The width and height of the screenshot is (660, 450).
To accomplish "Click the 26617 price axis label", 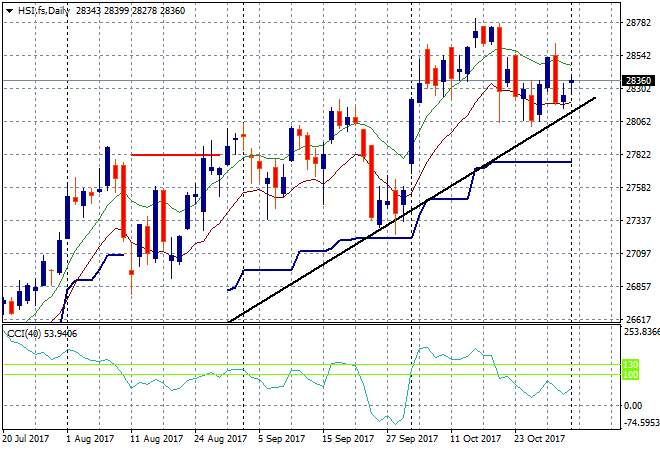I will [x=638, y=320].
